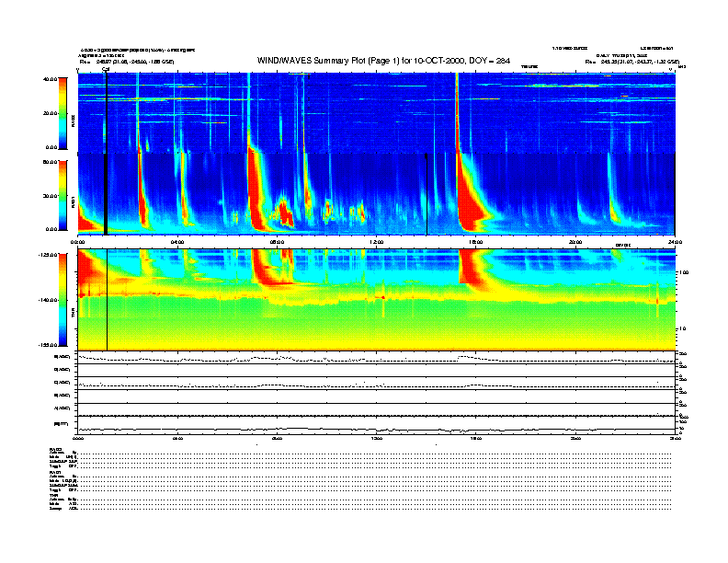Image resolution: width=728 pixels, height=563 pixels.
Task: Click the TNR vertical axis label
Action: pyautogui.click(x=74, y=314)
